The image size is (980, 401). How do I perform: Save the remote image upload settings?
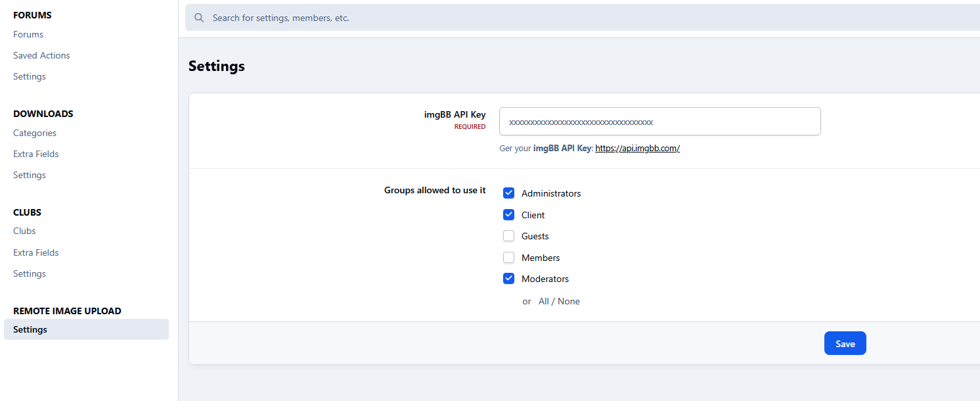(x=845, y=343)
